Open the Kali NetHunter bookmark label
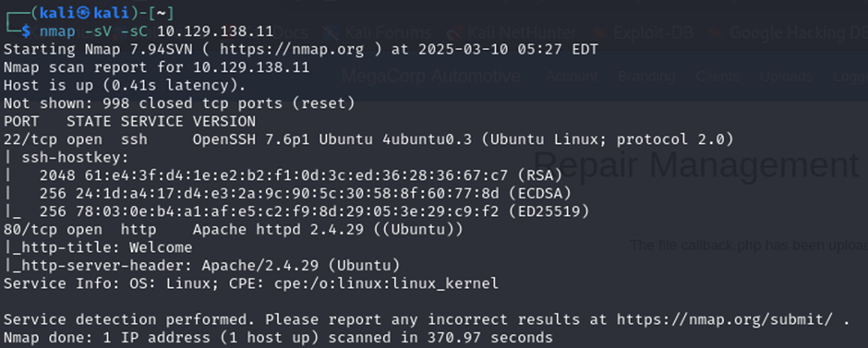 (522, 32)
